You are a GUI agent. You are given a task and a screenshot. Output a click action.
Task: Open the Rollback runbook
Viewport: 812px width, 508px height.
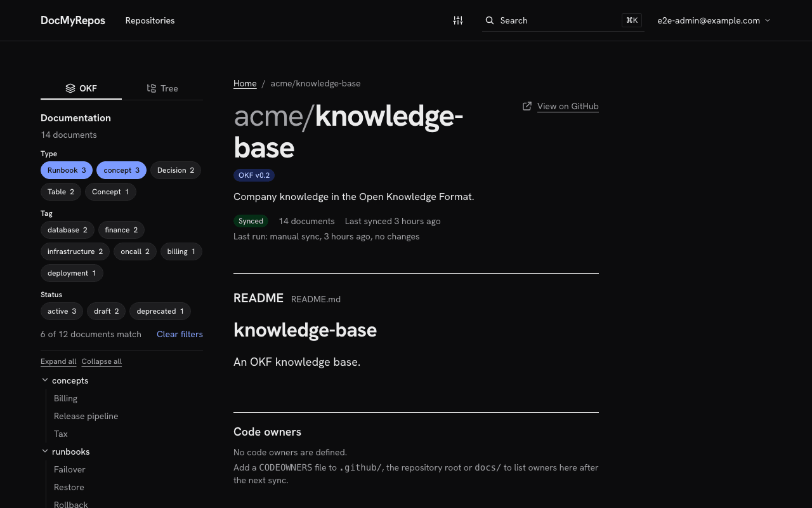71,504
